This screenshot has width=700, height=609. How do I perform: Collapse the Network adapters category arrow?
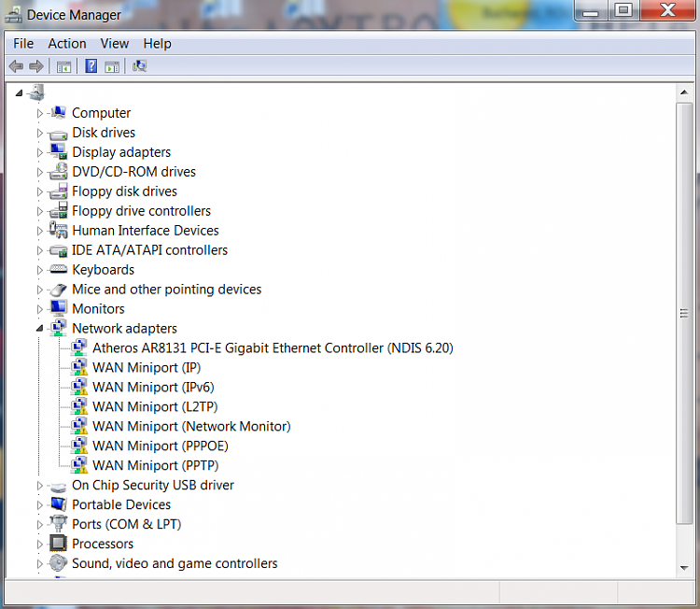pyautogui.click(x=40, y=329)
